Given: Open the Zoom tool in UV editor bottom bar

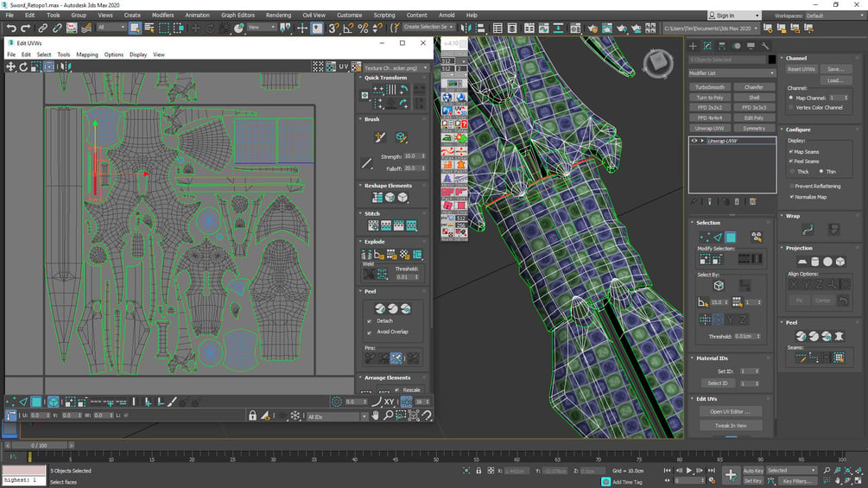Looking at the screenshot, I should pyautogui.click(x=388, y=415).
